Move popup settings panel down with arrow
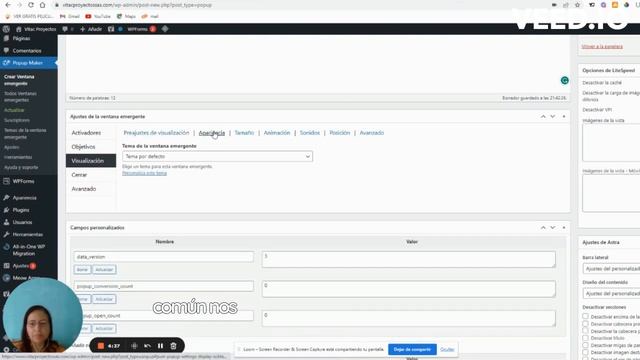The width and height of the screenshot is (640, 360). point(553,117)
